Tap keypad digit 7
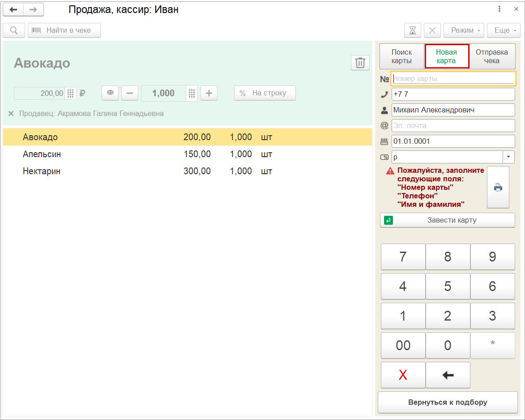 coord(403,257)
